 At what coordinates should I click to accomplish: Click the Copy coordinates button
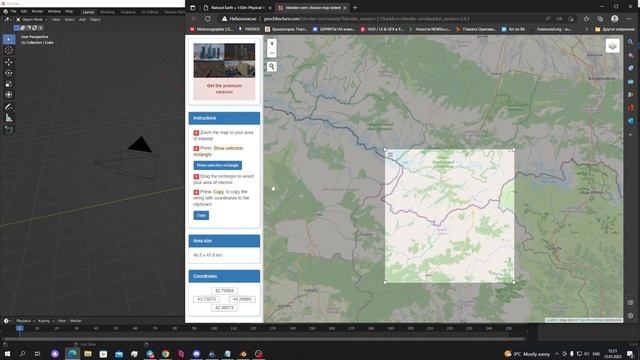(201, 215)
